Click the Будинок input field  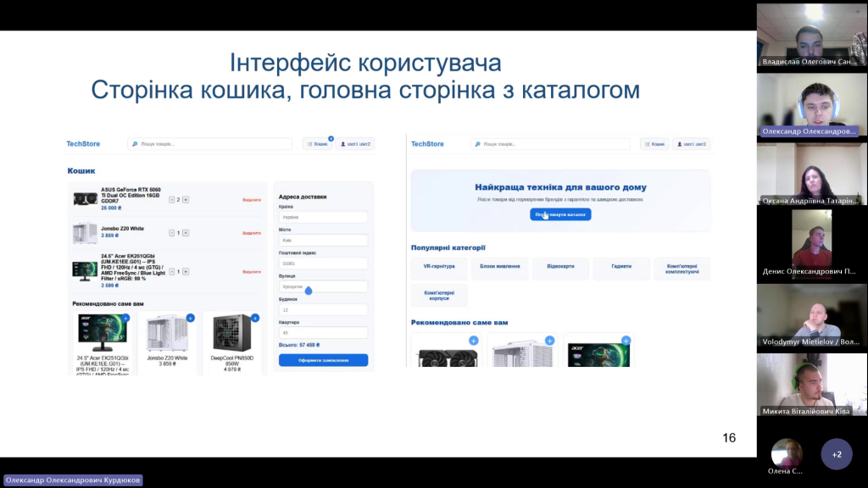[323, 310]
